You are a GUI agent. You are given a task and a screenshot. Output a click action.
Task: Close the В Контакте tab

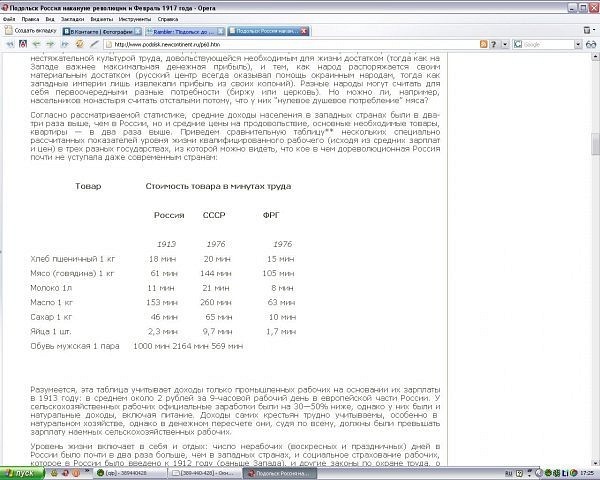[138, 31]
